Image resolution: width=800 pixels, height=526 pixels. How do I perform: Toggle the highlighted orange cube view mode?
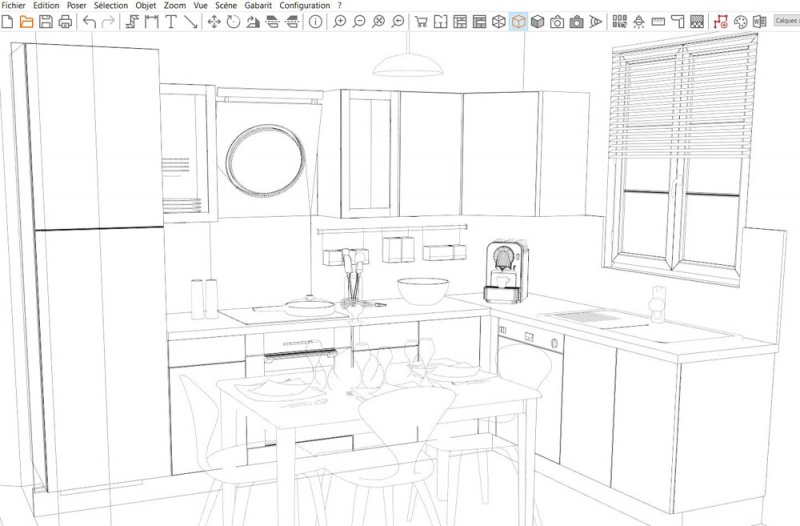tap(518, 21)
